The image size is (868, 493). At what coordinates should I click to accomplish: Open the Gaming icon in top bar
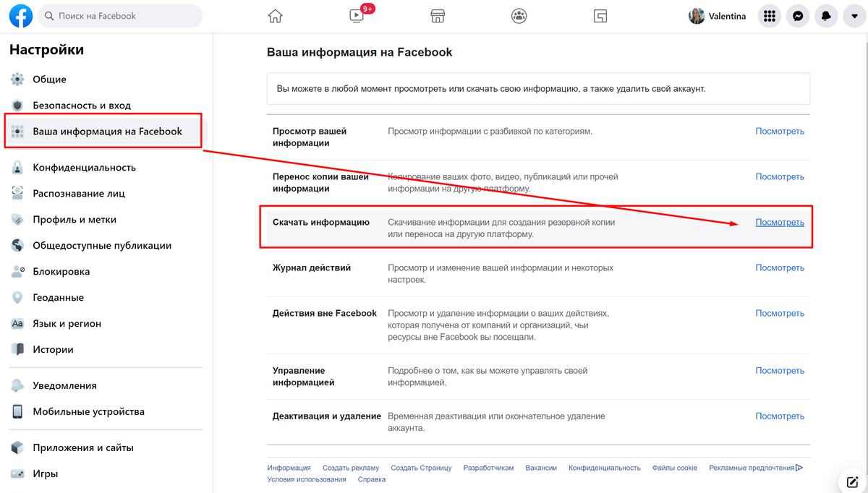coord(600,16)
